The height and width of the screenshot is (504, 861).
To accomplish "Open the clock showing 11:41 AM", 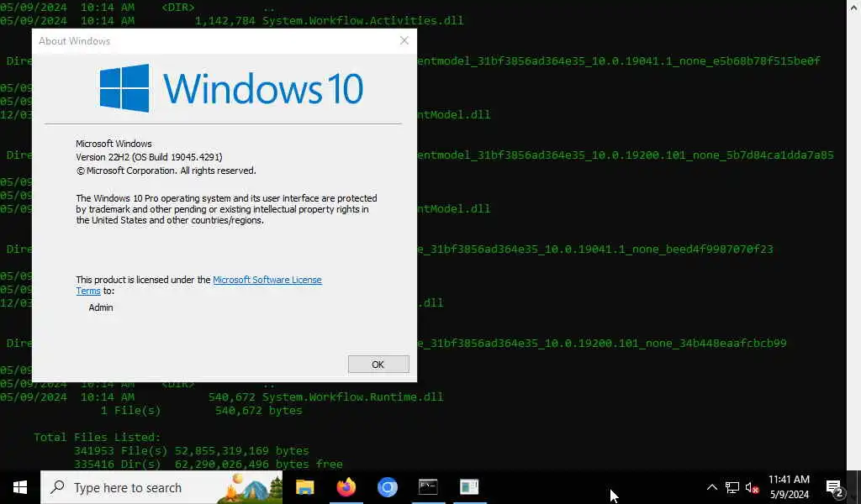I will pyautogui.click(x=789, y=487).
